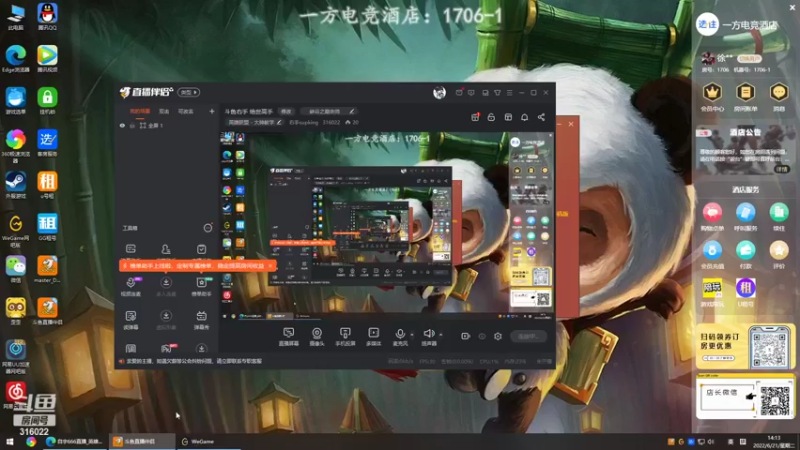The image size is (800, 450).
Task: Open task calendar icon with red badge
Action: tap(475, 117)
